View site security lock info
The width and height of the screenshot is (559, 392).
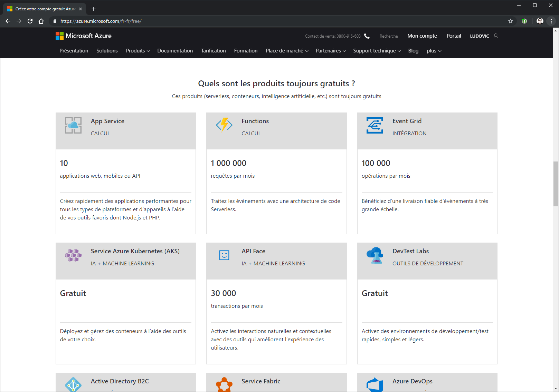[x=55, y=21]
